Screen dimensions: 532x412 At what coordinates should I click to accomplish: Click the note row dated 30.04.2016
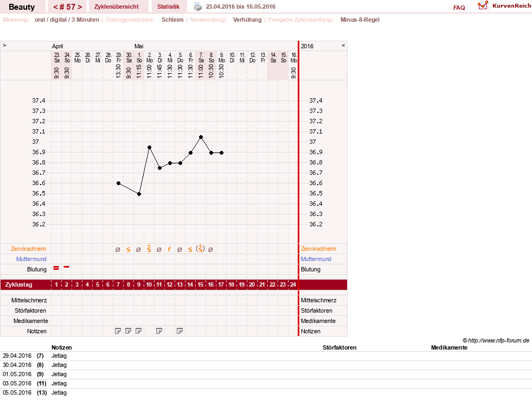pos(266,365)
